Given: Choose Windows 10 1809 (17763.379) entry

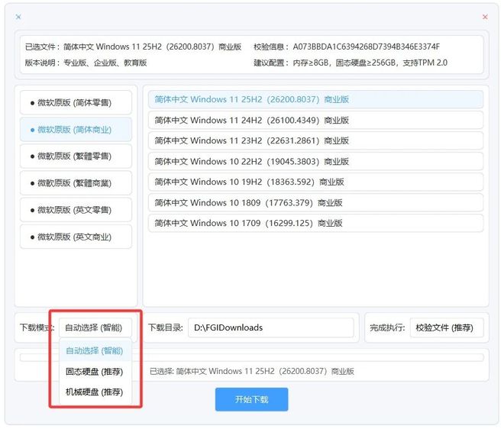Looking at the screenshot, I should tap(315, 202).
